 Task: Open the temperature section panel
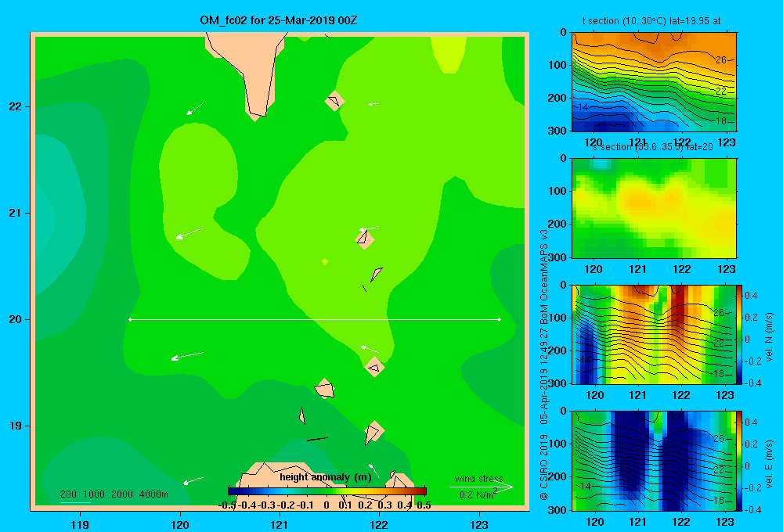[x=654, y=82]
